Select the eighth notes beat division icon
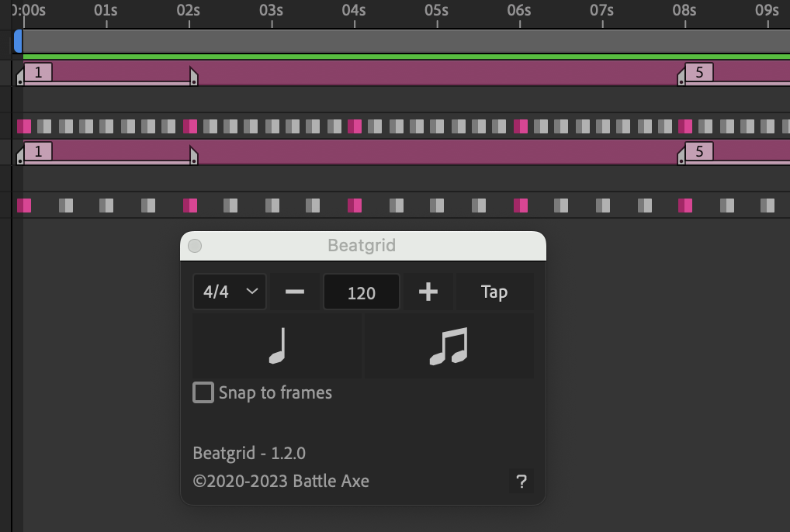 [448, 345]
